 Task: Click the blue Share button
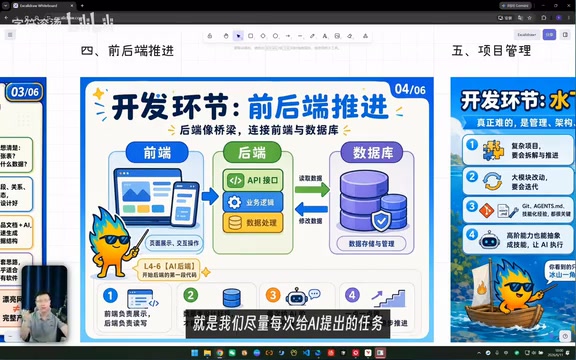(x=550, y=35)
